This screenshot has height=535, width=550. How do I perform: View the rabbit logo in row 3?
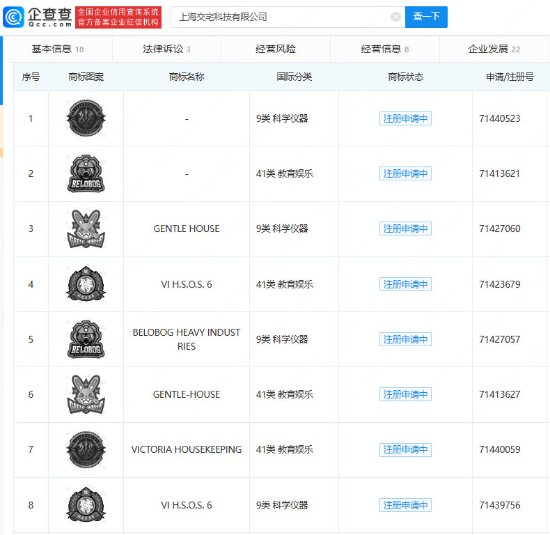pos(86,229)
